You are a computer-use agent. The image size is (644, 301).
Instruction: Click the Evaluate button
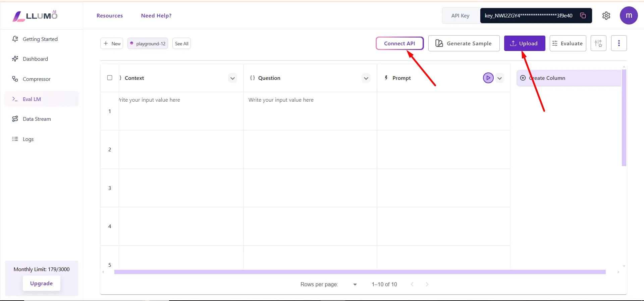[x=568, y=43]
